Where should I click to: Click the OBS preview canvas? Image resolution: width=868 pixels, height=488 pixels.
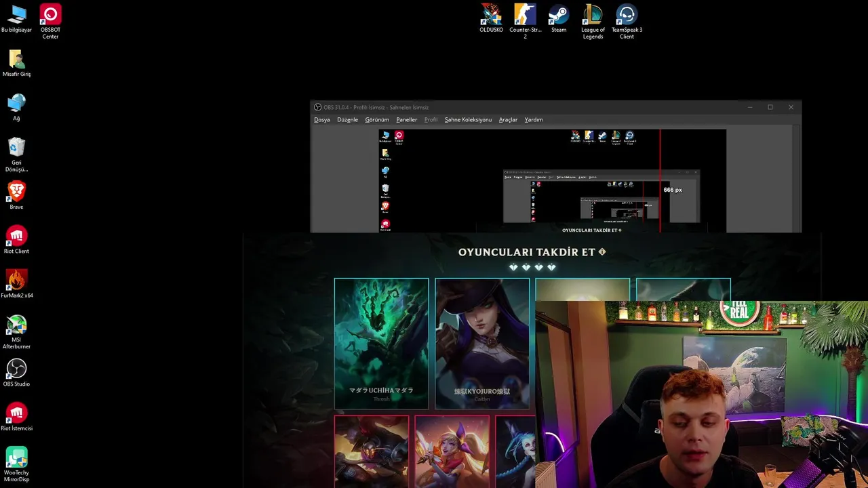[552, 181]
